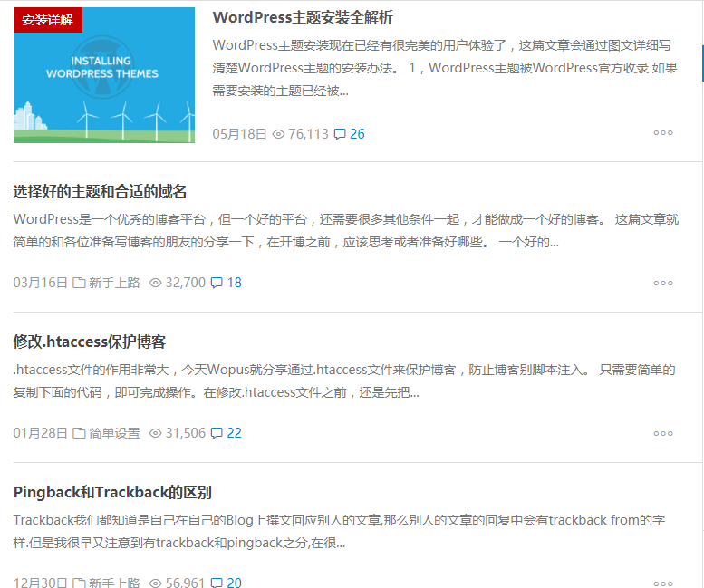Expand more options dots for .htaccess post
The width and height of the screenshot is (704, 588).
click(663, 433)
